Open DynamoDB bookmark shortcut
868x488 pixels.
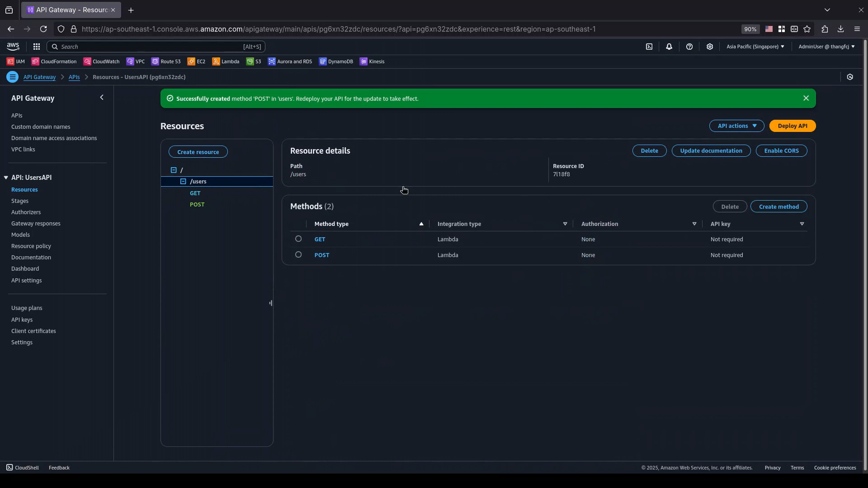click(x=336, y=61)
